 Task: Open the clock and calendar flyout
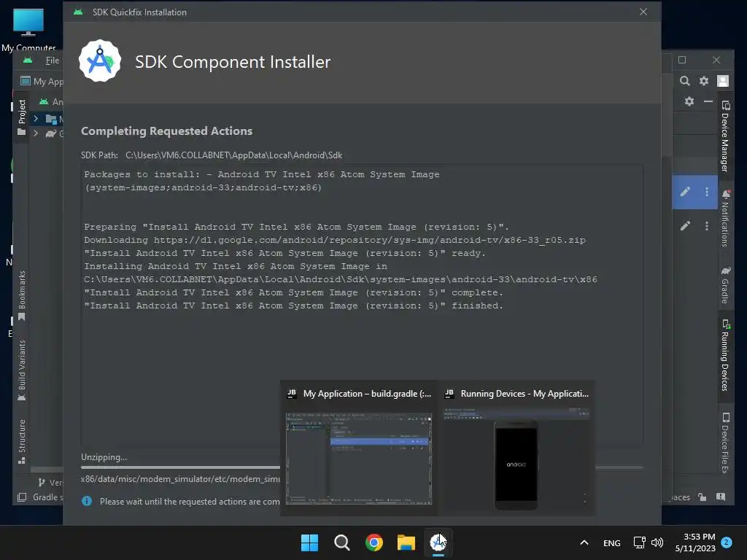(x=695, y=542)
